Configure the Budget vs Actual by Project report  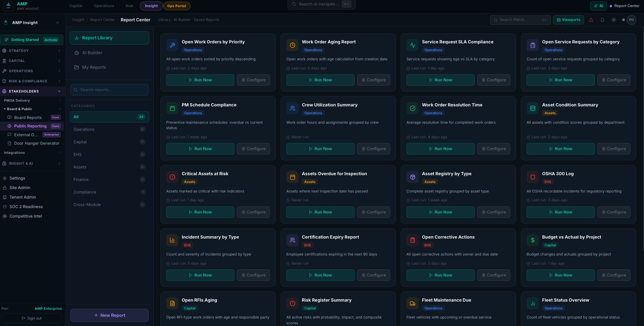pyautogui.click(x=614, y=275)
